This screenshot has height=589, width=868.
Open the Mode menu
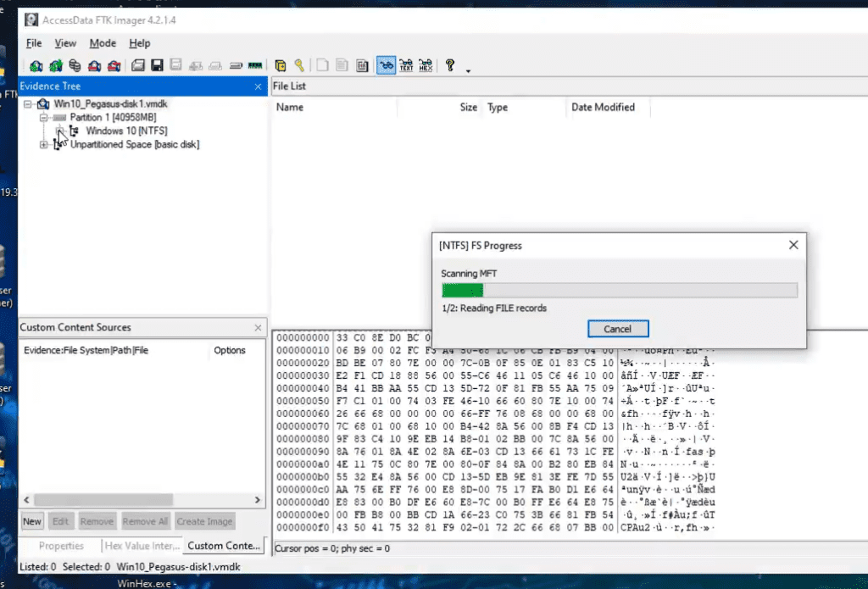tap(103, 43)
